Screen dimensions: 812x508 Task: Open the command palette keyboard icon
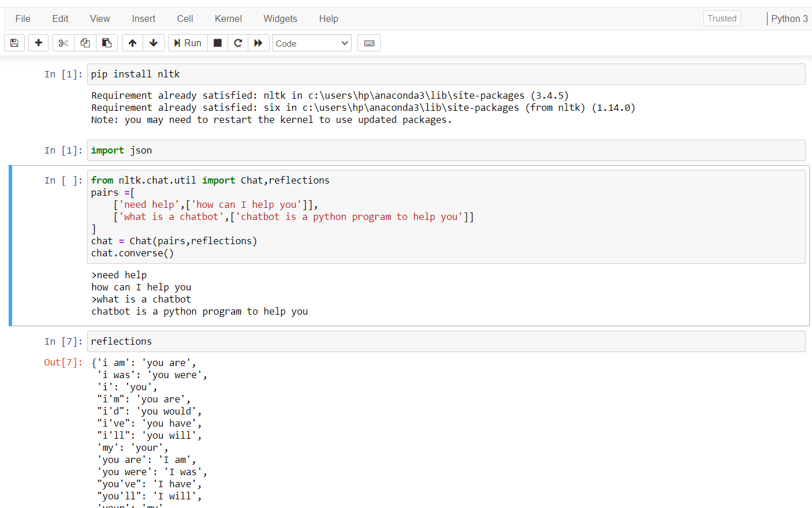pos(369,43)
